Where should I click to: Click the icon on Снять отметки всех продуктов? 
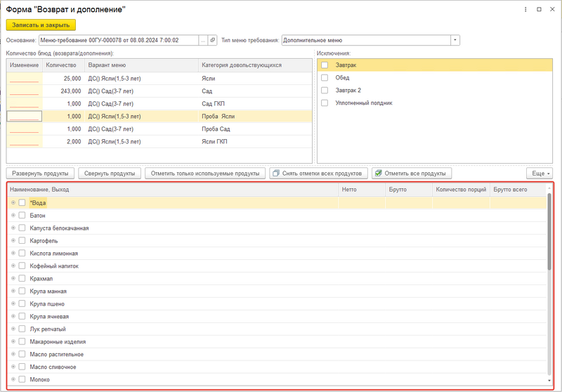click(276, 173)
